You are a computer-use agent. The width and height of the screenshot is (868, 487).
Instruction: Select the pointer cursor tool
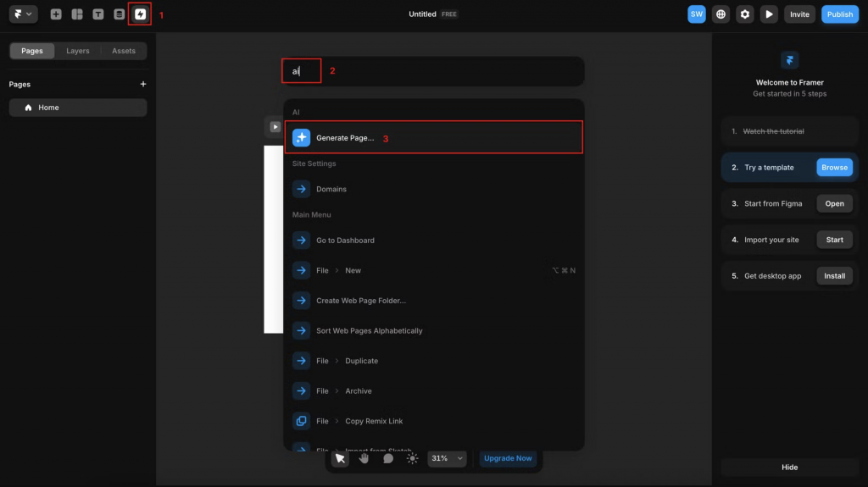coord(340,458)
